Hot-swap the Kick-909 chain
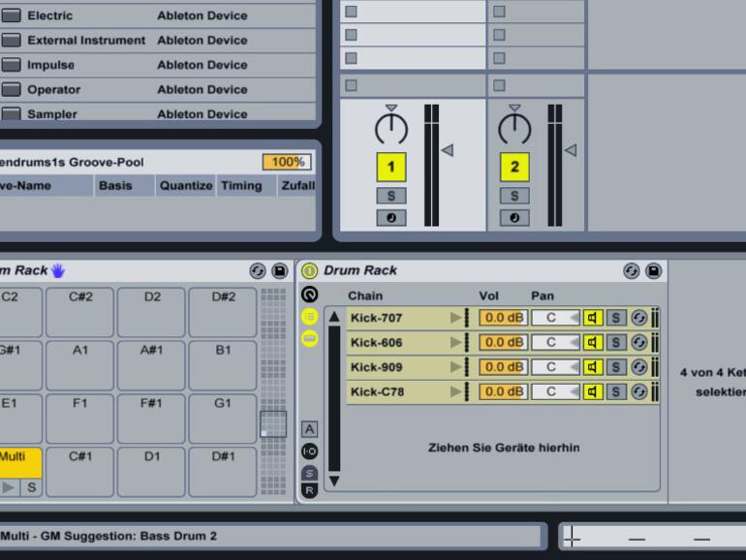The height and width of the screenshot is (560, 746). pyautogui.click(x=639, y=367)
